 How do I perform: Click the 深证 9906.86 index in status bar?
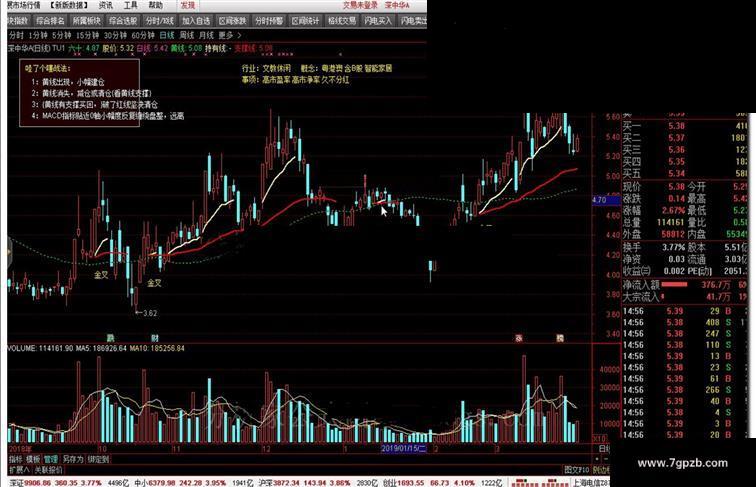click(x=56, y=483)
